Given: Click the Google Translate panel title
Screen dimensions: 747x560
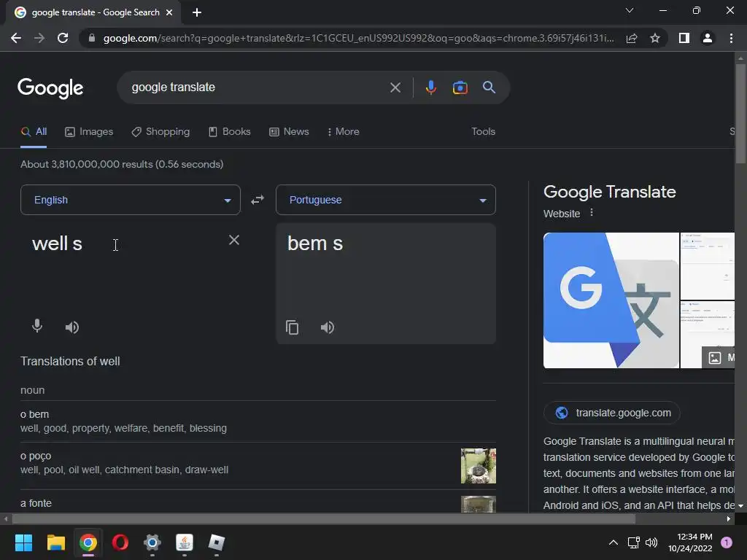Looking at the screenshot, I should point(610,192).
